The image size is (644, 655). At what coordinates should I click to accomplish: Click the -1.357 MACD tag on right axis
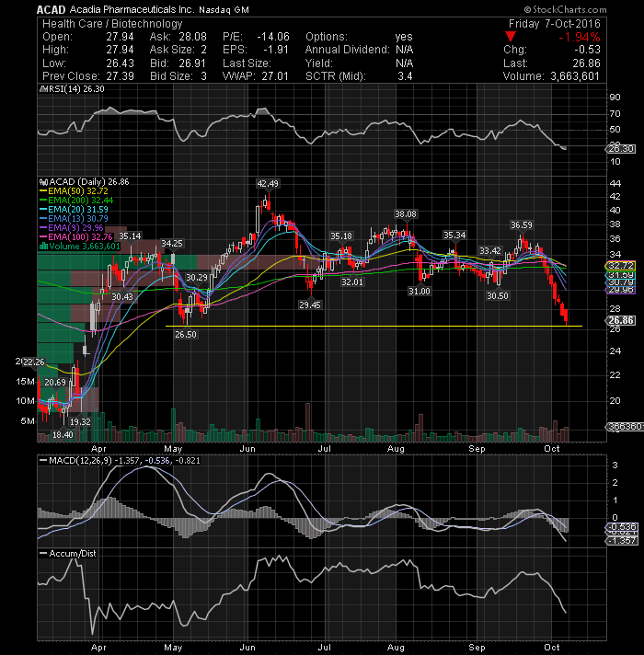click(x=621, y=541)
